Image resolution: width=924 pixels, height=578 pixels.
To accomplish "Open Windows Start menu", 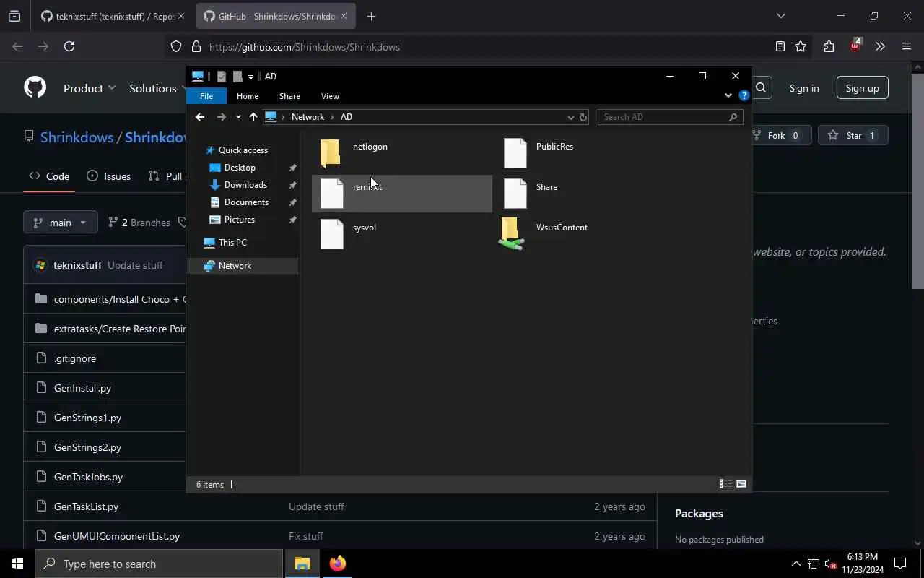I will [17, 564].
